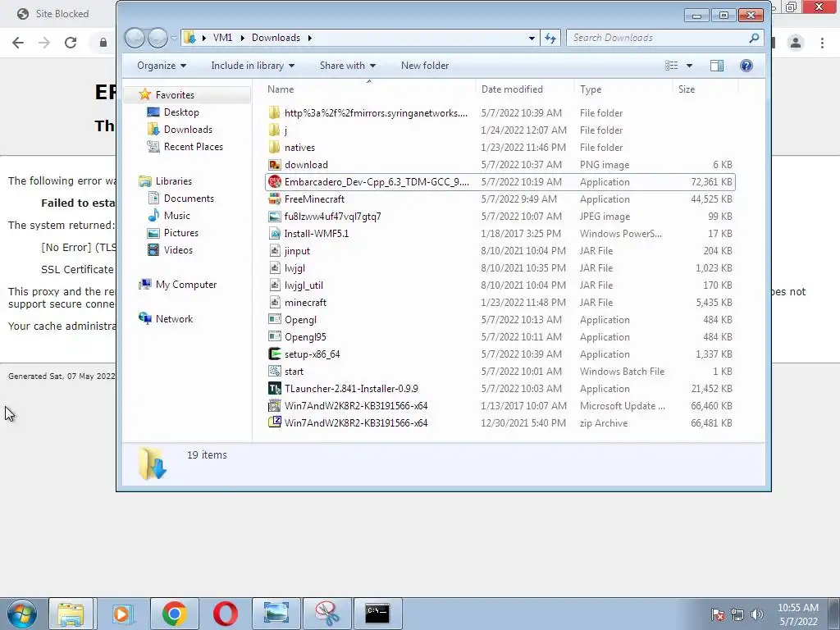Image resolution: width=840 pixels, height=630 pixels.
Task: Select the http%3a%2f%2fmirrors.syringanetworks folder
Action: 376,113
